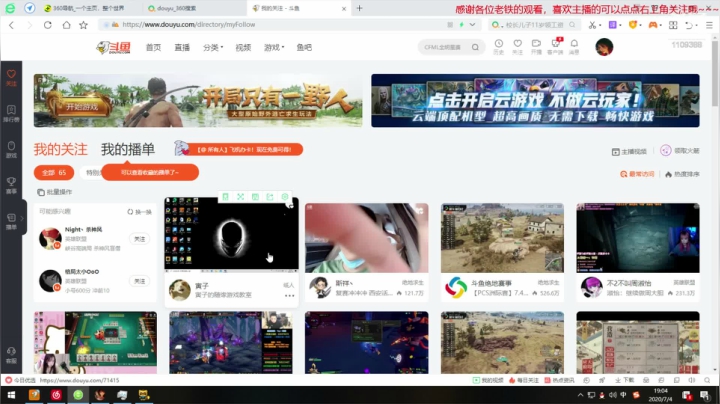The width and height of the screenshot is (720, 404).
Task: Open a new browser tab with plus
Action: tap(360, 8)
